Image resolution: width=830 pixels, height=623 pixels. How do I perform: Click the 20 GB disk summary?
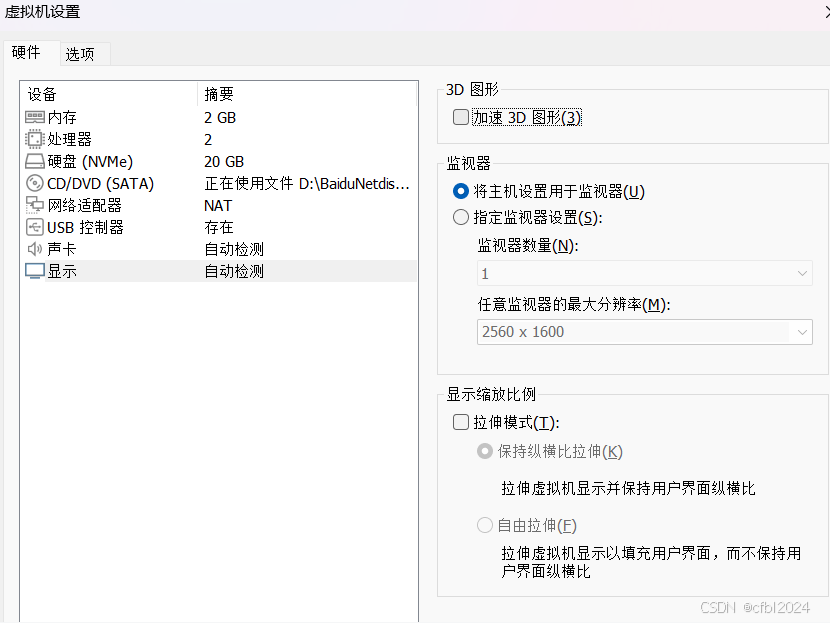point(224,161)
